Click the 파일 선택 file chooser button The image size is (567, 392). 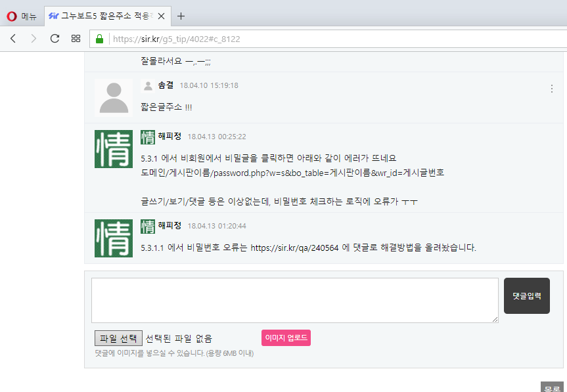(118, 338)
